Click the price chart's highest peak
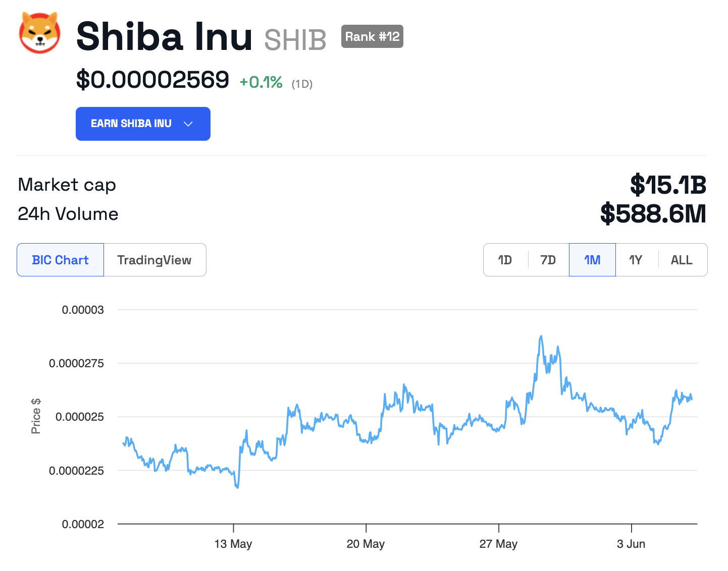728x571 pixels. (x=541, y=336)
